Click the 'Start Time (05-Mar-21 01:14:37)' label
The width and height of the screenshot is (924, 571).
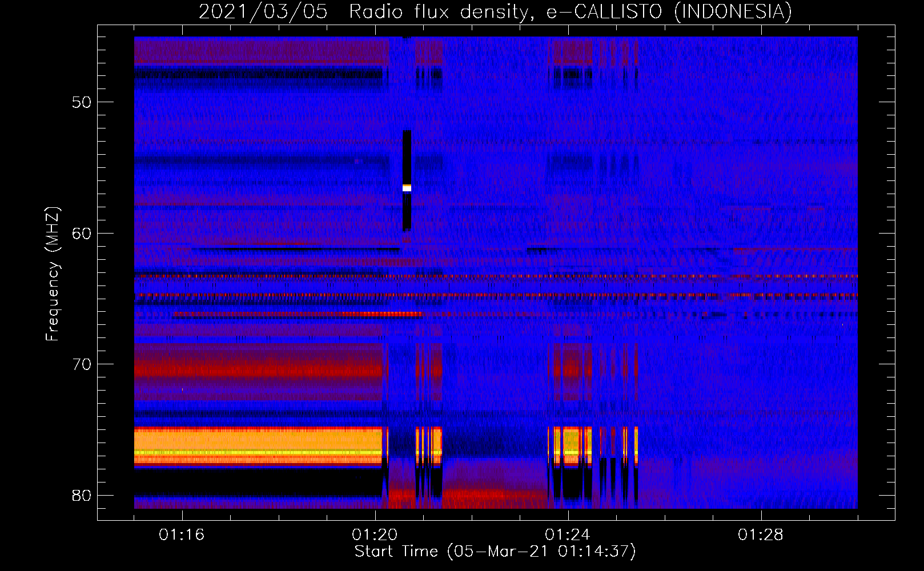pyautogui.click(x=495, y=552)
